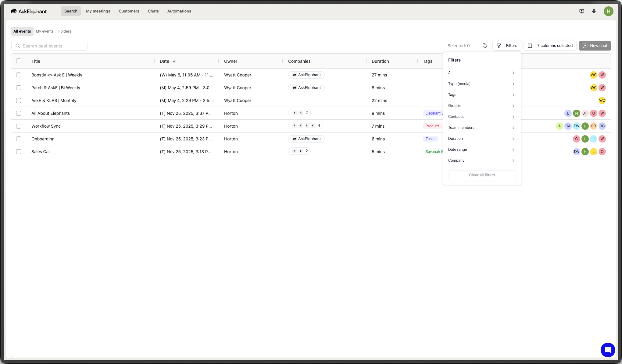The height and width of the screenshot is (364, 622).
Task: Click WC avatar in Boostly row
Action: tap(594, 75)
